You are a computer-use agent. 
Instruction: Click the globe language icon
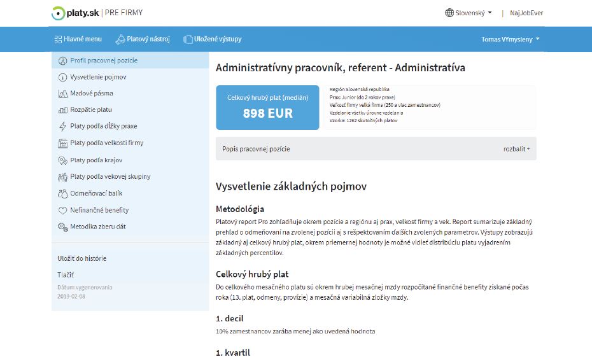pos(449,13)
